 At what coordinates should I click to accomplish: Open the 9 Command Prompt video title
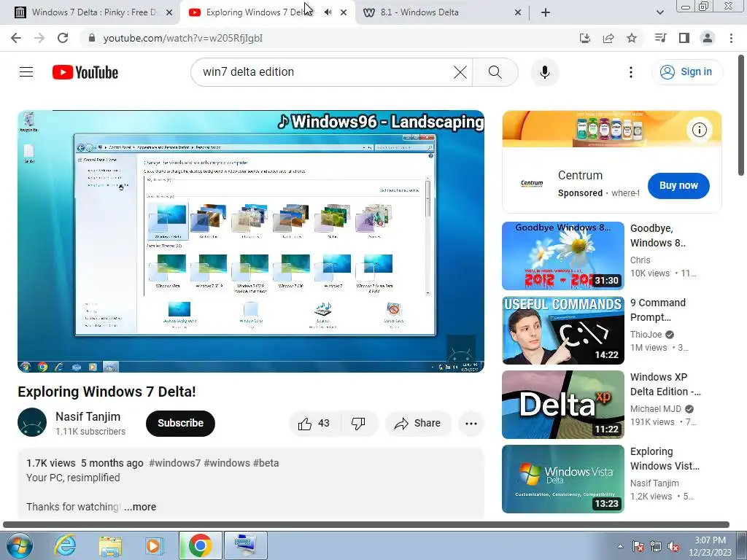(658, 310)
